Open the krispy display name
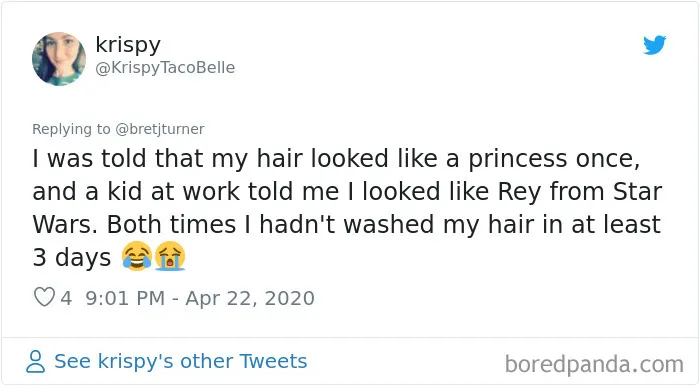This screenshot has width=700, height=386. click(x=128, y=45)
